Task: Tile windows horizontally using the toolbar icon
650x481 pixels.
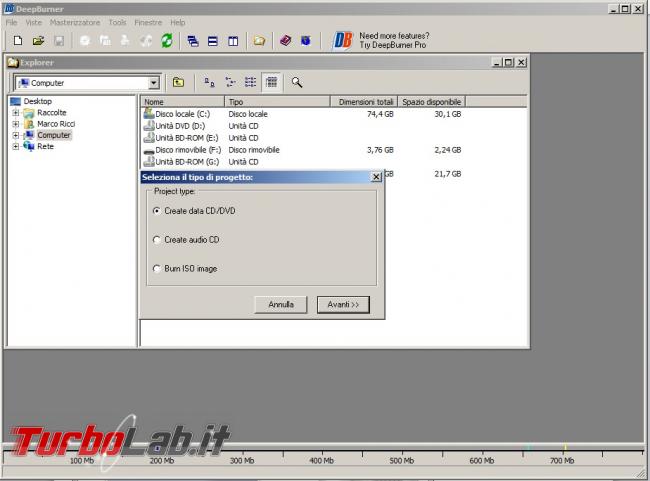Action: click(213, 41)
